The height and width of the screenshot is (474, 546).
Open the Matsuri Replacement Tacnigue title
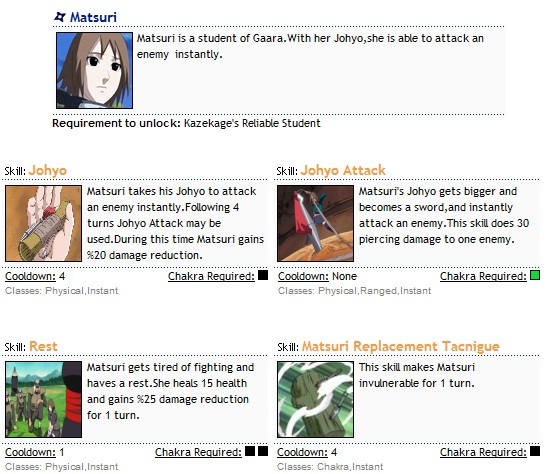coord(400,347)
